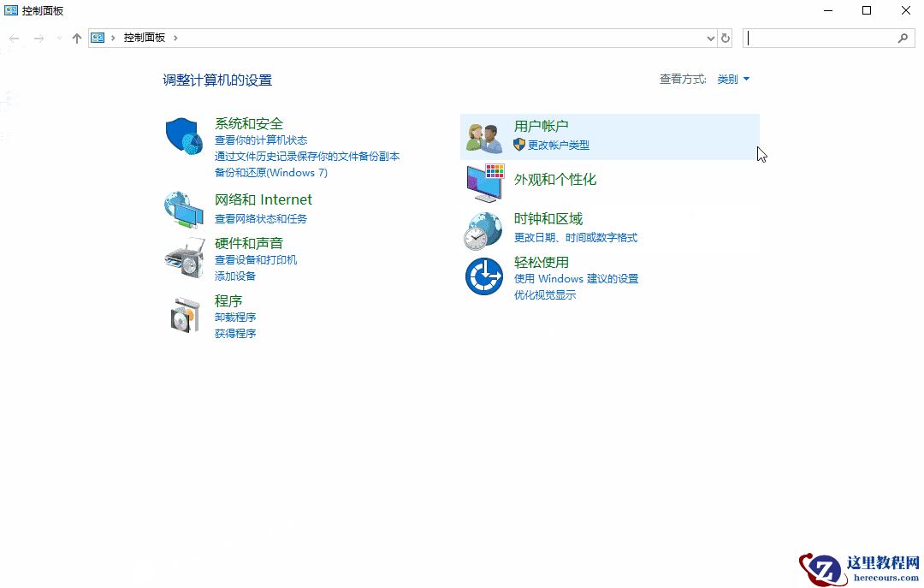Click the 网络和 Internet monitor icon
This screenshot has height=588, width=924.
184,208
